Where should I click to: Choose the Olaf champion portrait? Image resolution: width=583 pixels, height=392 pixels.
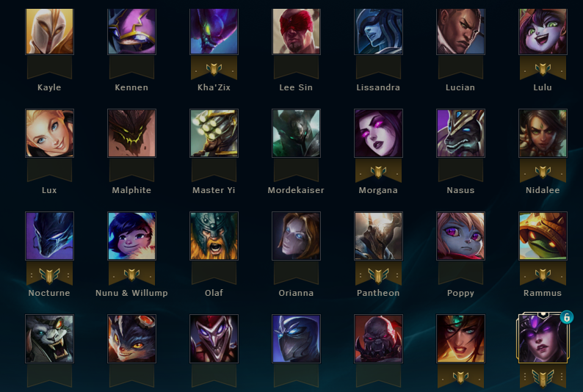point(214,236)
